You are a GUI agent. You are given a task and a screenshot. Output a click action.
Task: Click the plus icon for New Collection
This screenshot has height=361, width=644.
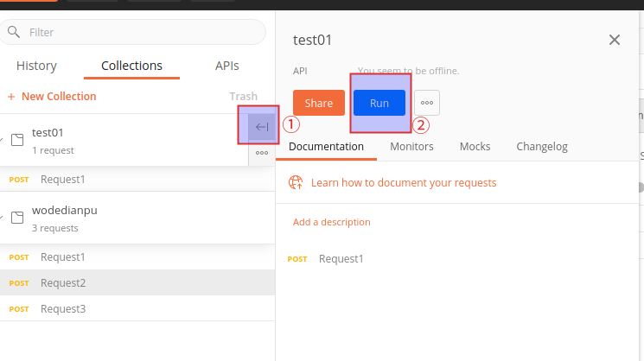click(11, 97)
